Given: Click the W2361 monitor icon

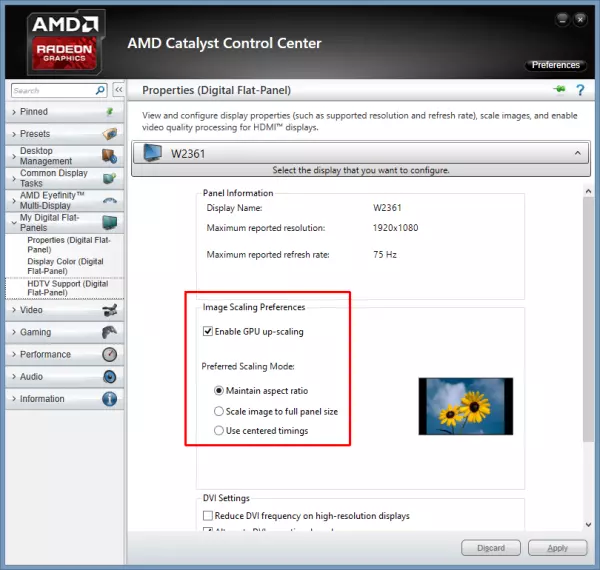Looking at the screenshot, I should [152, 153].
